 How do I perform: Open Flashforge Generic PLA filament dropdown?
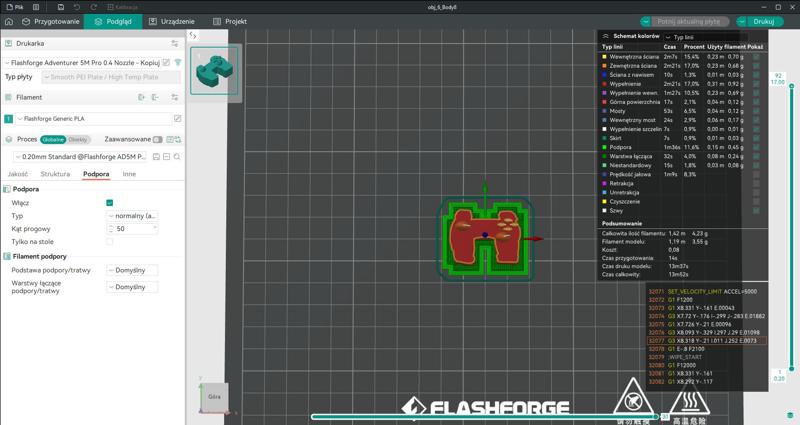point(94,118)
